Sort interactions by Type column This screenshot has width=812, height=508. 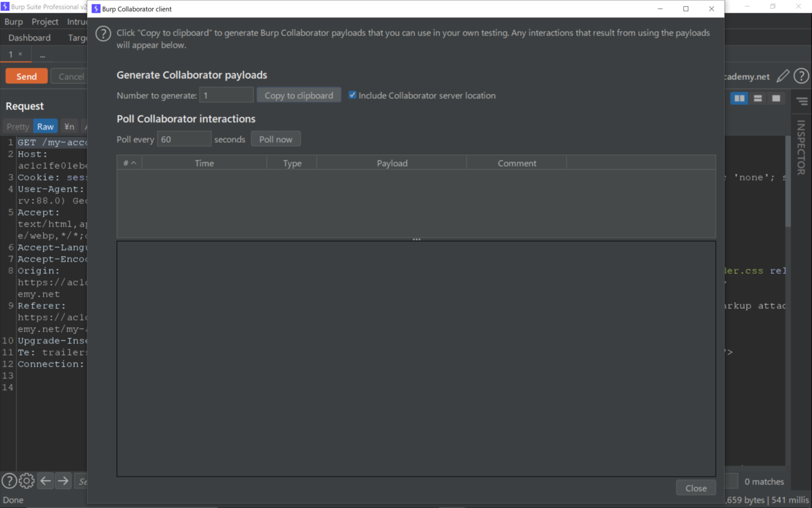(x=292, y=163)
